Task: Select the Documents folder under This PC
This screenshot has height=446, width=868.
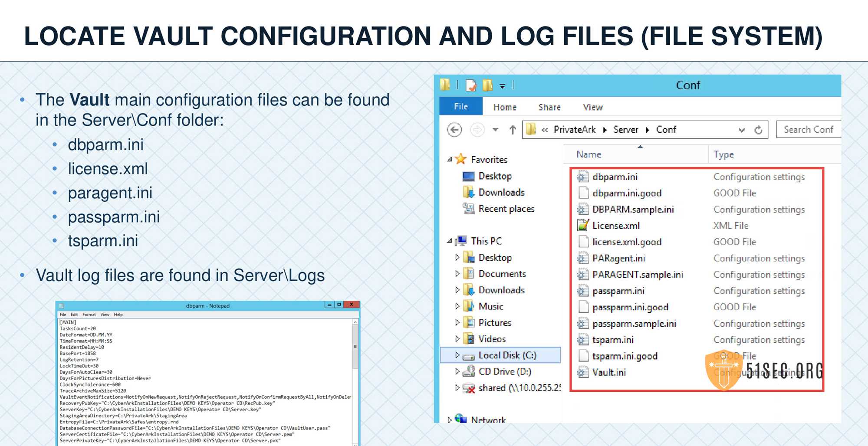Action: coord(502,274)
